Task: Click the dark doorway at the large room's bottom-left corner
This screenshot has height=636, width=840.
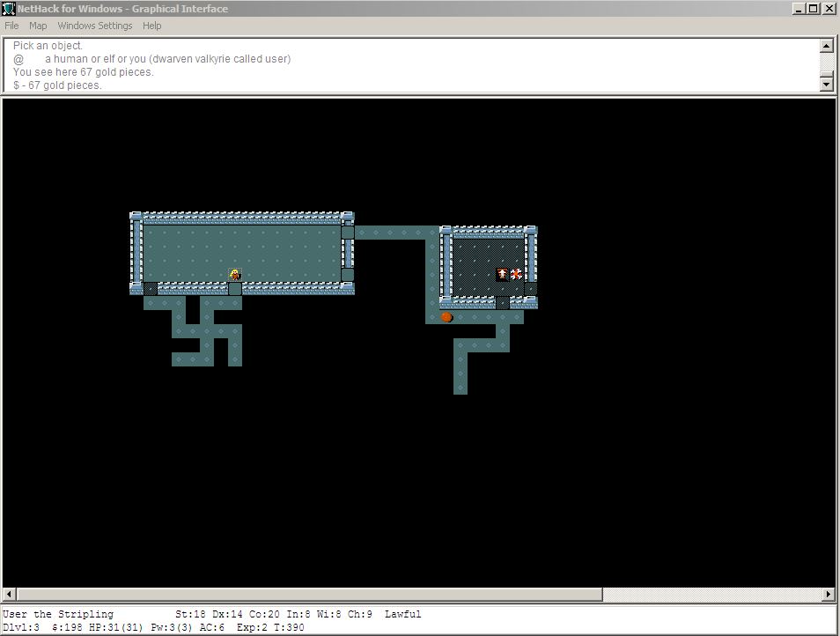Action: tap(151, 289)
